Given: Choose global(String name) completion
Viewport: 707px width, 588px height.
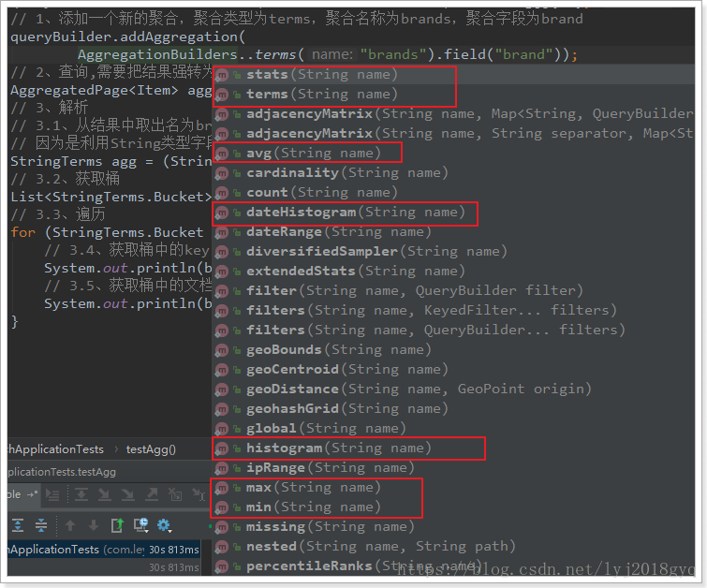Looking at the screenshot, I should point(453,429).
